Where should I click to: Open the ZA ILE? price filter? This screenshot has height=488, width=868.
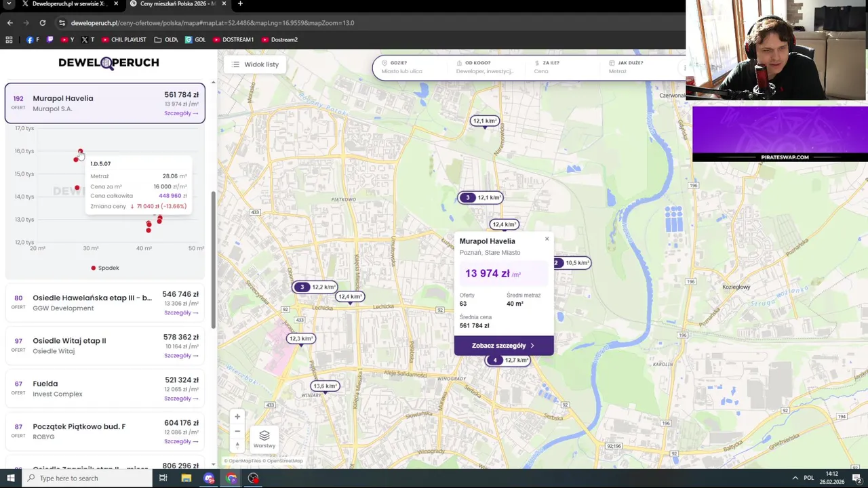point(563,67)
